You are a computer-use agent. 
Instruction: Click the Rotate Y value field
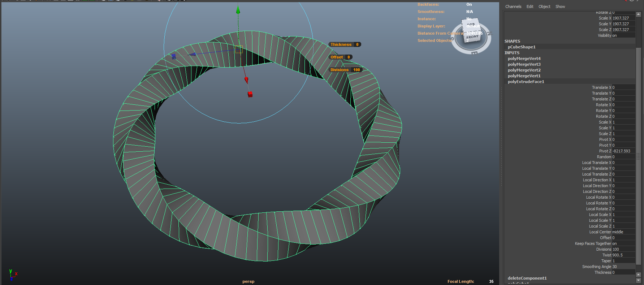coord(623,111)
